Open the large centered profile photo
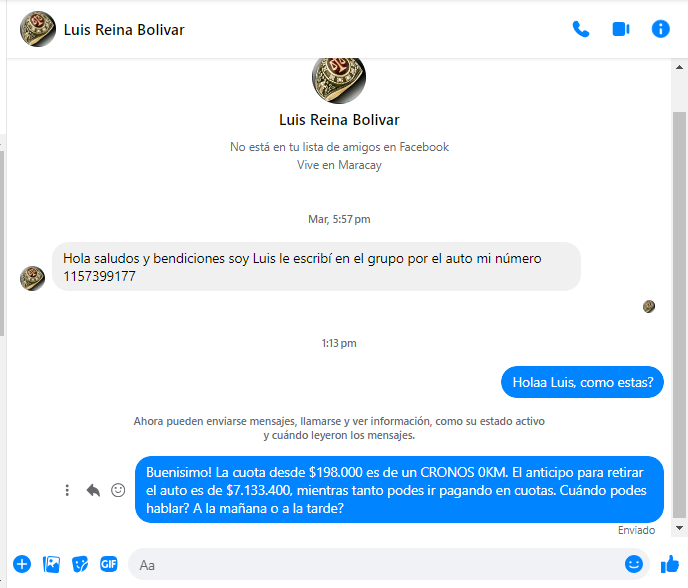 [339, 79]
